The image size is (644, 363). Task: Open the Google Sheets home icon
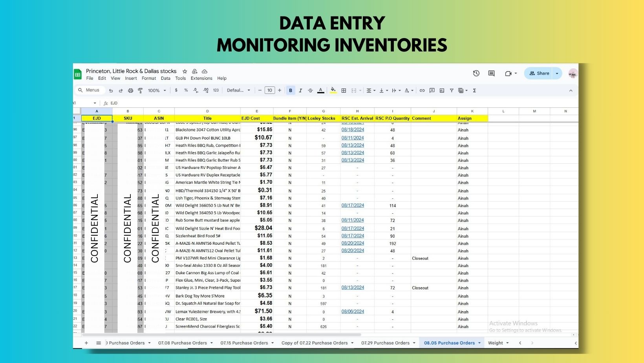pyautogui.click(x=78, y=74)
